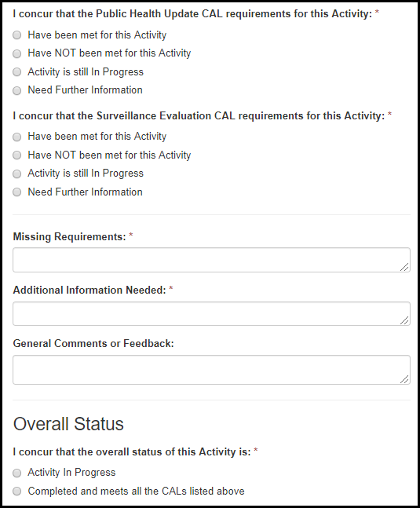Viewport: 420px width, 508px height.
Task: Click the General Comments resize handle
Action: click(404, 379)
